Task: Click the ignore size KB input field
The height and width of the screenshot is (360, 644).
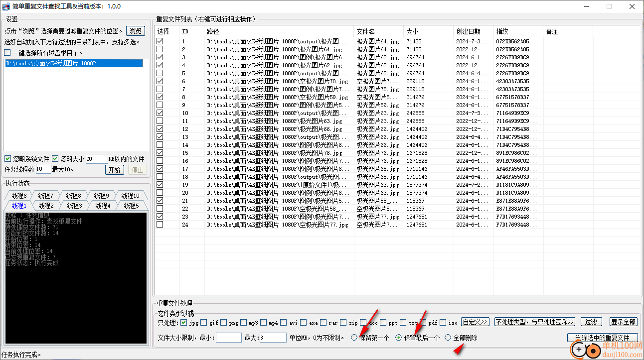Action: 97,159
